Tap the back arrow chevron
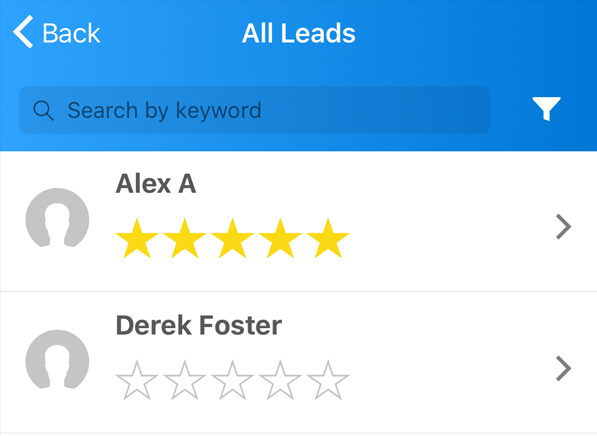597x436 pixels. [x=23, y=32]
